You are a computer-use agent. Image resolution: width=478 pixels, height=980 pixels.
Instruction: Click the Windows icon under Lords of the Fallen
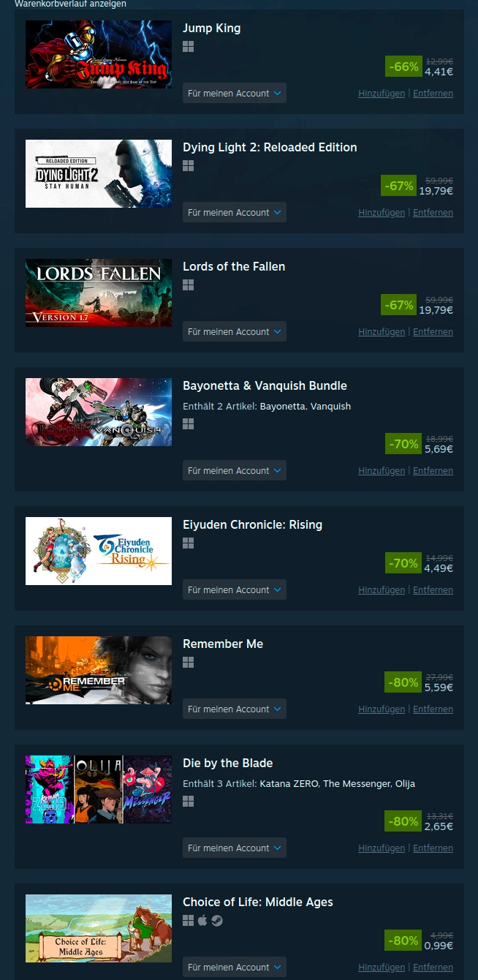tap(188, 285)
